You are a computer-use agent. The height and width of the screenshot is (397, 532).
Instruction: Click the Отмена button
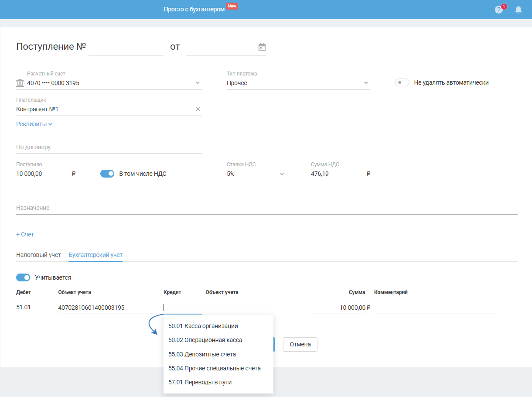point(300,344)
